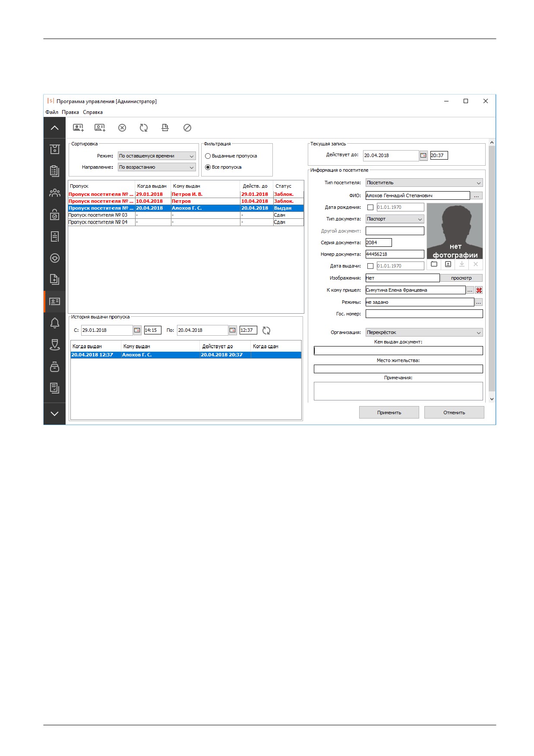Click the Применить button

(x=389, y=413)
